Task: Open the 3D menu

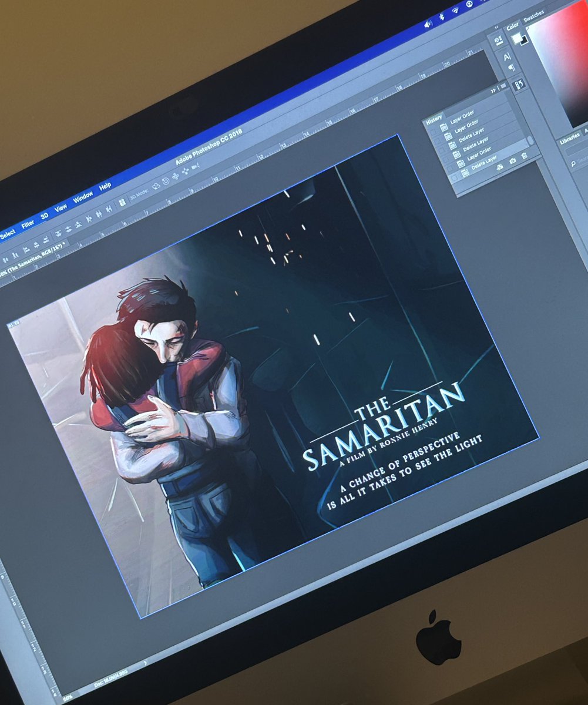Action: point(45,216)
